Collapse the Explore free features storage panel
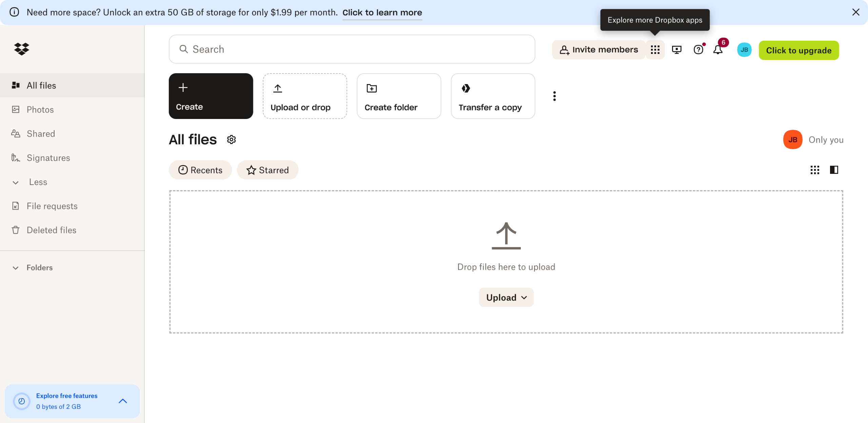The height and width of the screenshot is (423, 868). pyautogui.click(x=123, y=401)
